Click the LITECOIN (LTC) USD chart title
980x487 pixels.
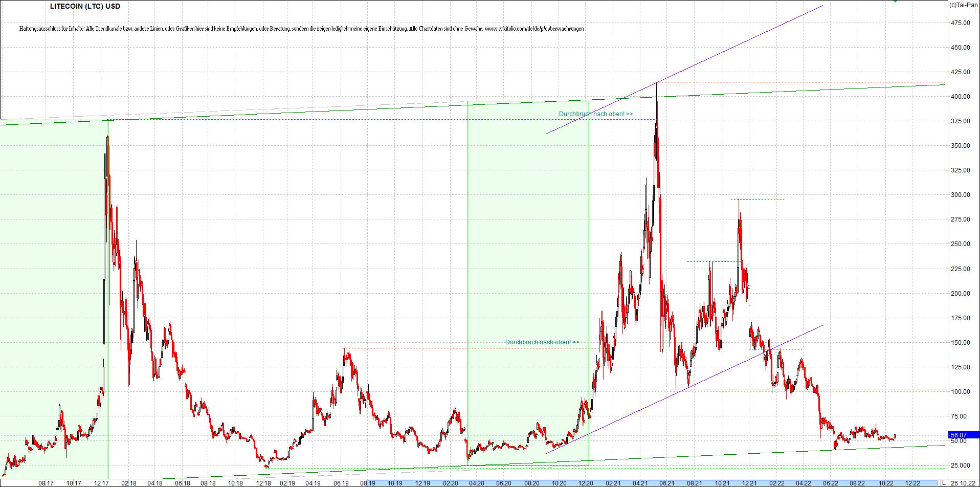point(85,6)
